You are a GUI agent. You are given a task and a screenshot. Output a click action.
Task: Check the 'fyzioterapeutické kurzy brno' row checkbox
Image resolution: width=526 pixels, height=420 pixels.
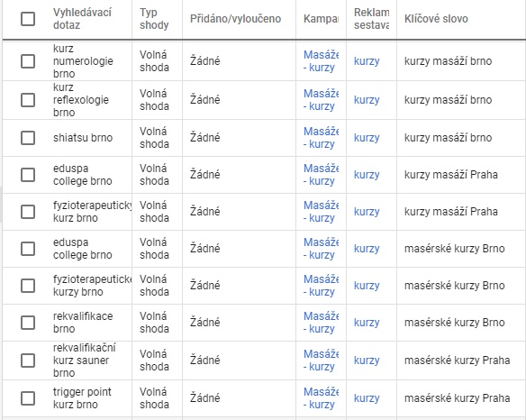[28, 286]
